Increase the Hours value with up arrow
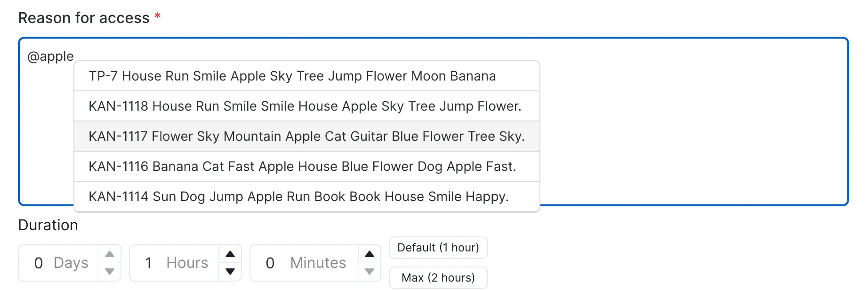 coord(230,254)
